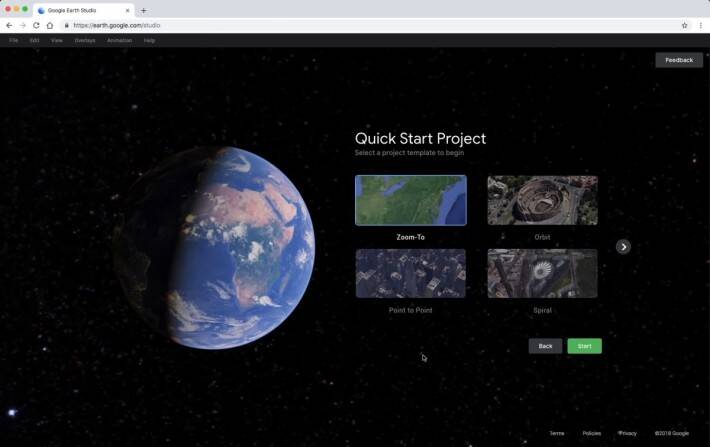Click the Back button
The height and width of the screenshot is (447, 710).
click(x=545, y=346)
